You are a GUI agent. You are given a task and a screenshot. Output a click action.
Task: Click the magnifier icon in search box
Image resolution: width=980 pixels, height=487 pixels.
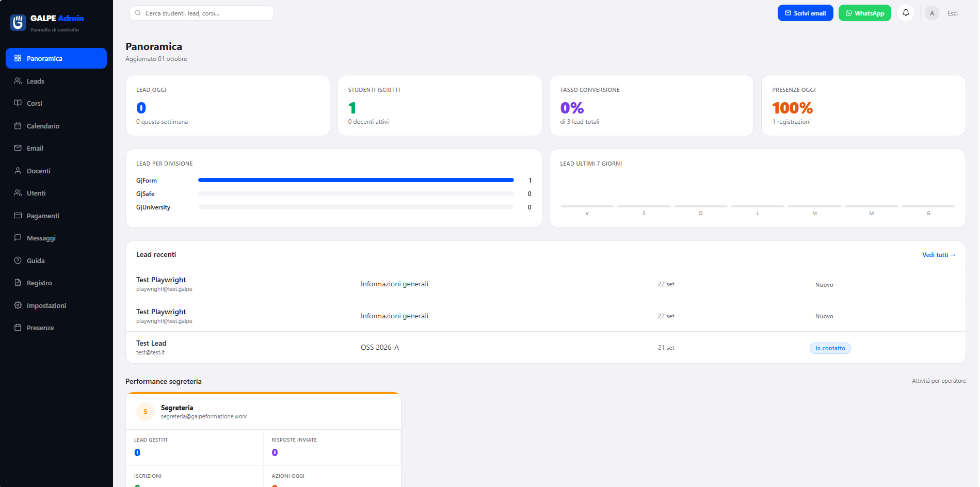[138, 13]
